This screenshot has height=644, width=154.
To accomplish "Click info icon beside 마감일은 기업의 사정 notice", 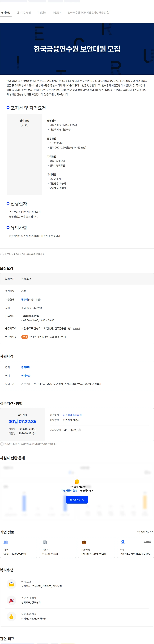I will [x=2, y=444].
